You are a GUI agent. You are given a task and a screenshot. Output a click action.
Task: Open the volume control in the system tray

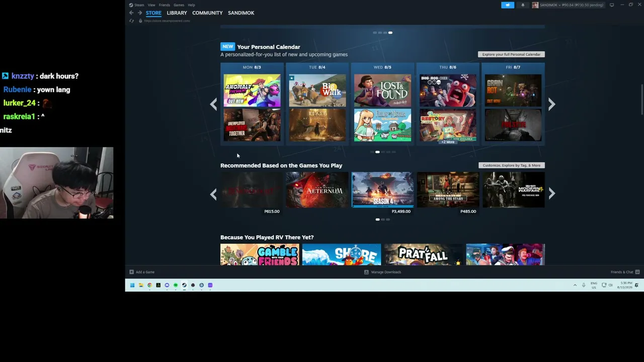coord(610,285)
